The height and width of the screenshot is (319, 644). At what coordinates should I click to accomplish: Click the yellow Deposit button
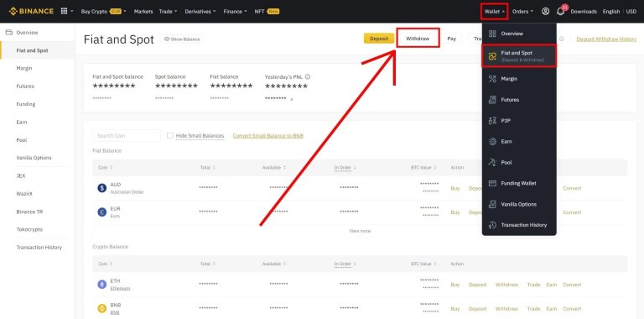point(379,39)
